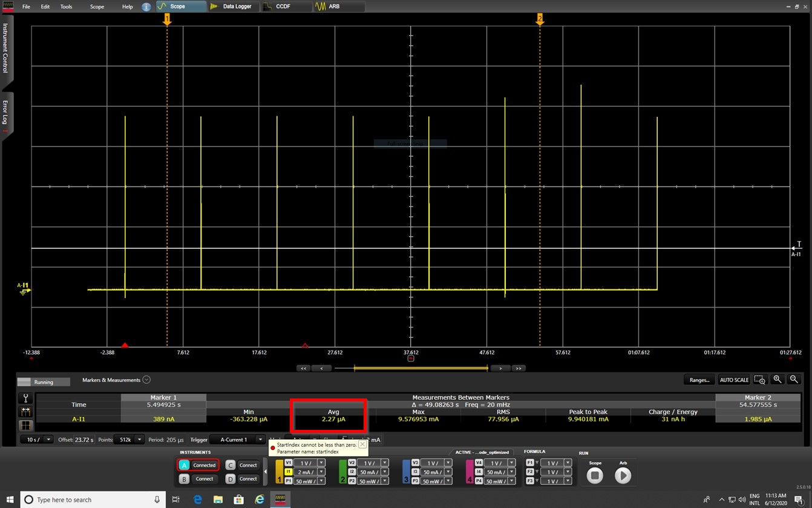Switch to the CCDF tab
812x508 pixels.
click(286, 6)
